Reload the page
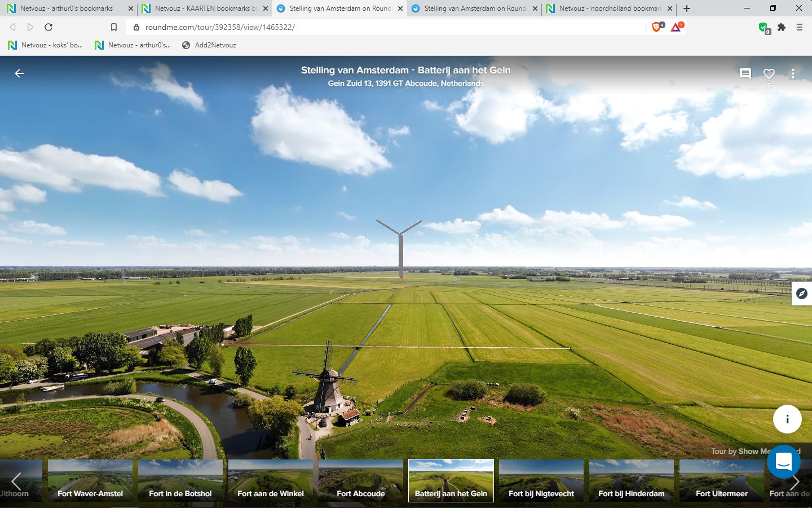 point(48,27)
